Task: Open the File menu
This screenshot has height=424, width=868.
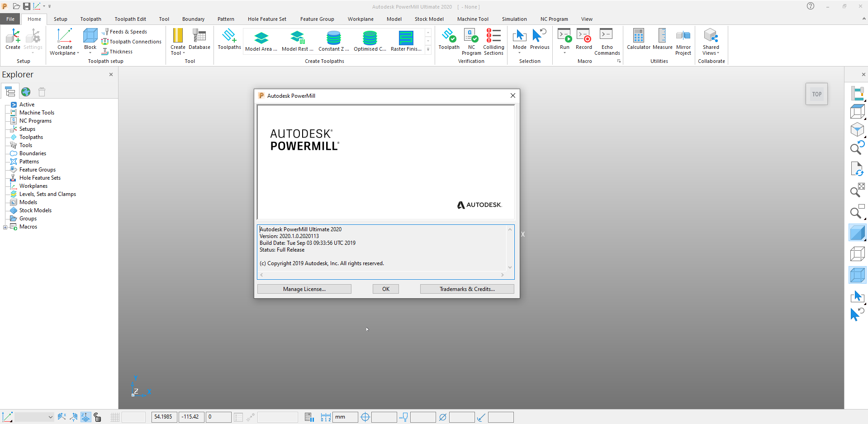Action: 10,19
